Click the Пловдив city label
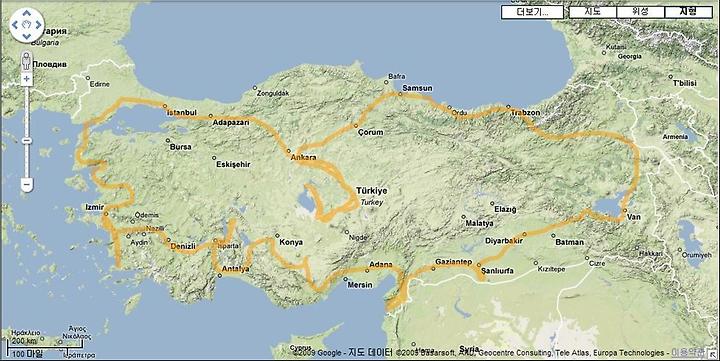The height and width of the screenshot is (361, 720). click(x=50, y=64)
